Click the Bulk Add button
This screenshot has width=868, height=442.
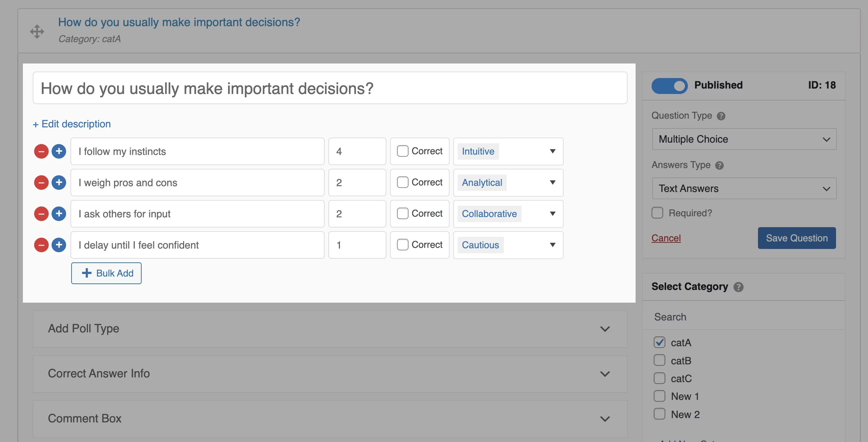click(106, 273)
